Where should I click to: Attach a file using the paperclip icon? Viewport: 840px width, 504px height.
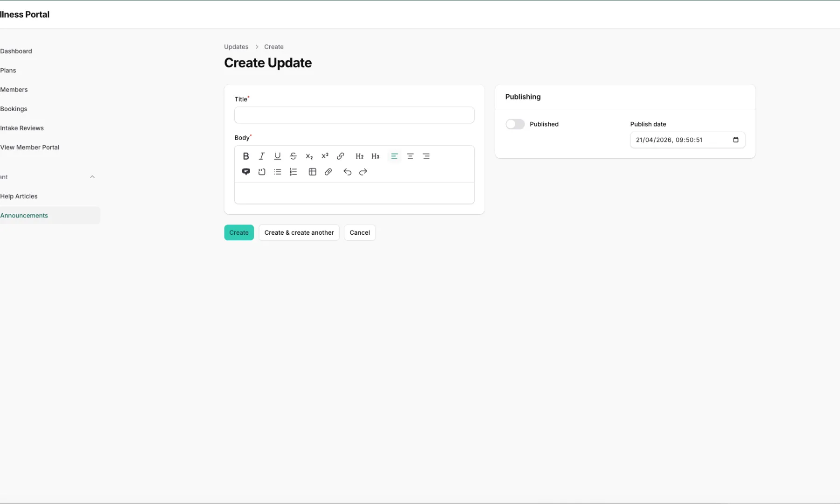point(328,172)
